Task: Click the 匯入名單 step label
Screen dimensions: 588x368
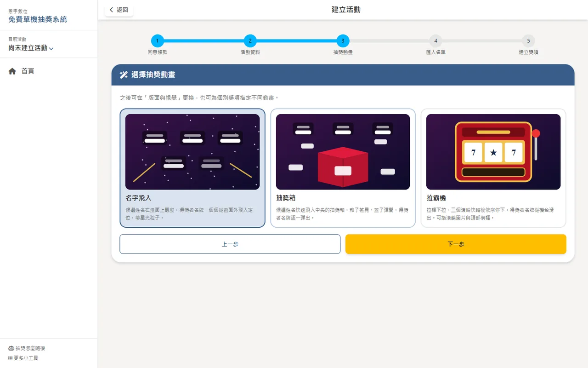Action: tap(435, 52)
